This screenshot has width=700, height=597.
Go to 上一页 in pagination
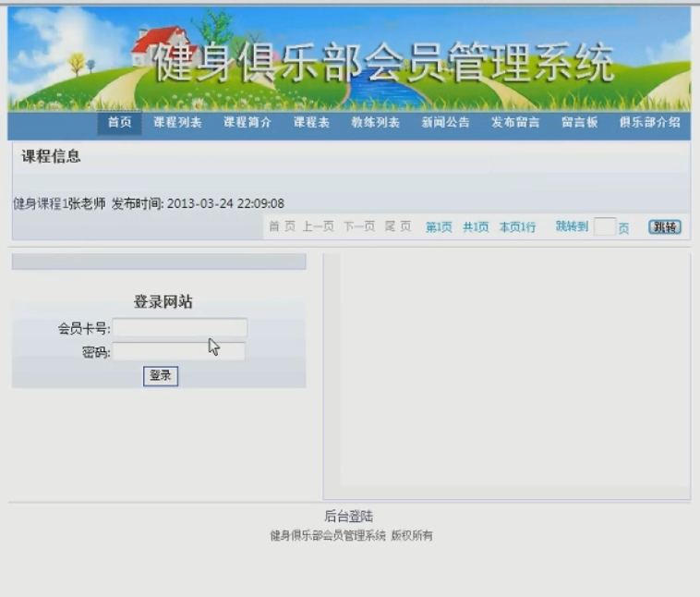(319, 226)
